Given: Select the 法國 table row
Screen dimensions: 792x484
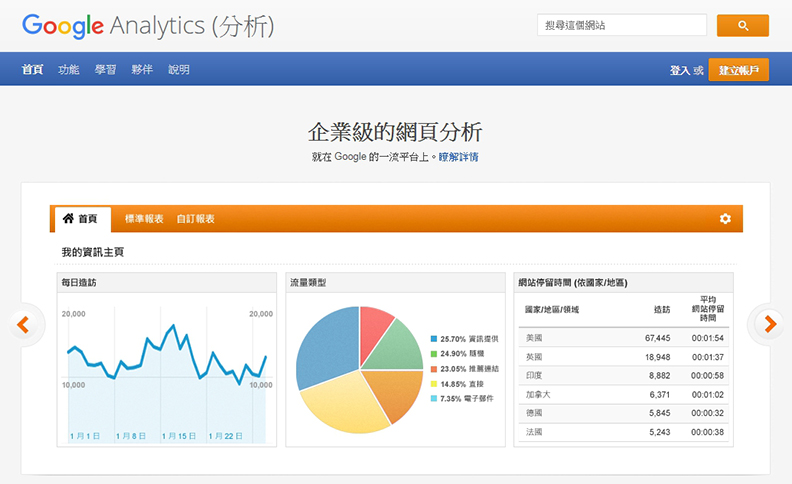Looking at the screenshot, I should tap(624, 431).
